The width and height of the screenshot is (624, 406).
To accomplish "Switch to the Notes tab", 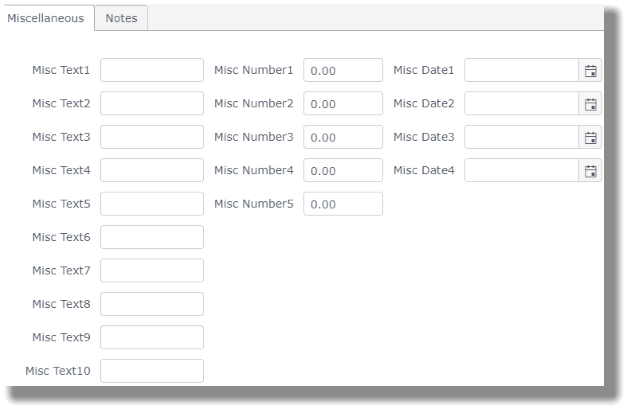I will [121, 18].
